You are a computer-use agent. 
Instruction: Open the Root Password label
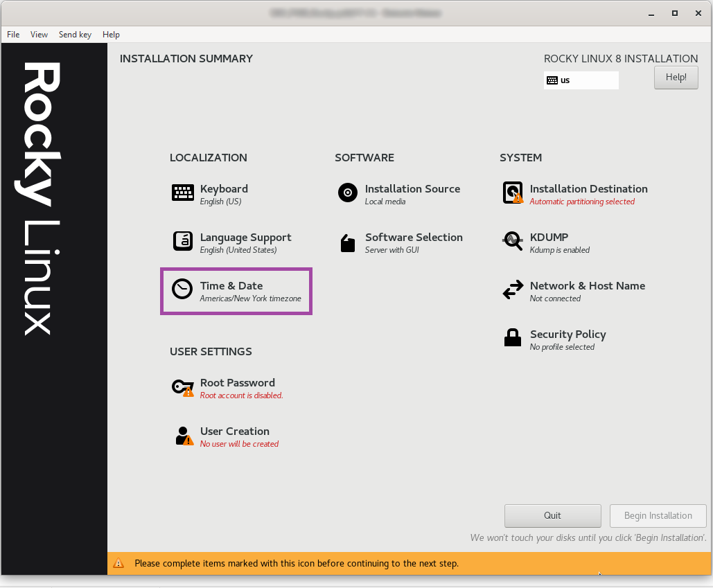pos(238,382)
